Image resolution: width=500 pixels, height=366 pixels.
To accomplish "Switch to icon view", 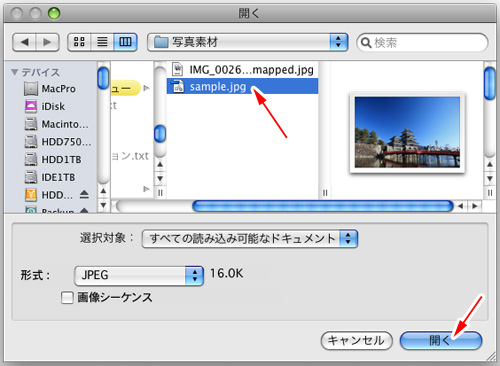I will [x=79, y=42].
